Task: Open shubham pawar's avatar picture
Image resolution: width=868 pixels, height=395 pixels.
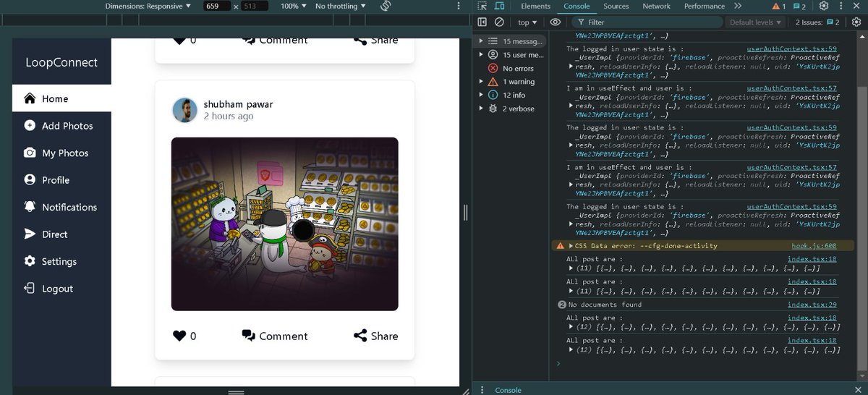Action: point(185,110)
